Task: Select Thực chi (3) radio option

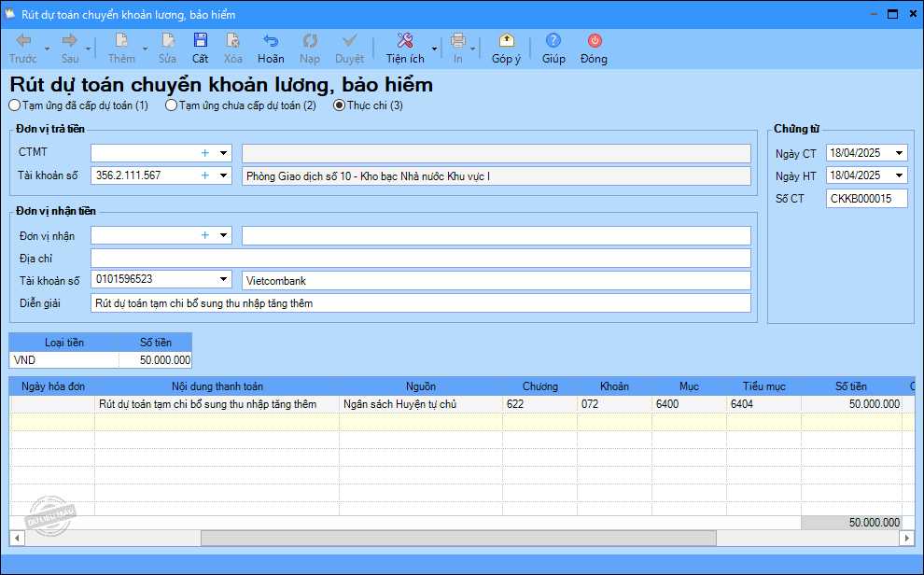Action: click(x=369, y=106)
